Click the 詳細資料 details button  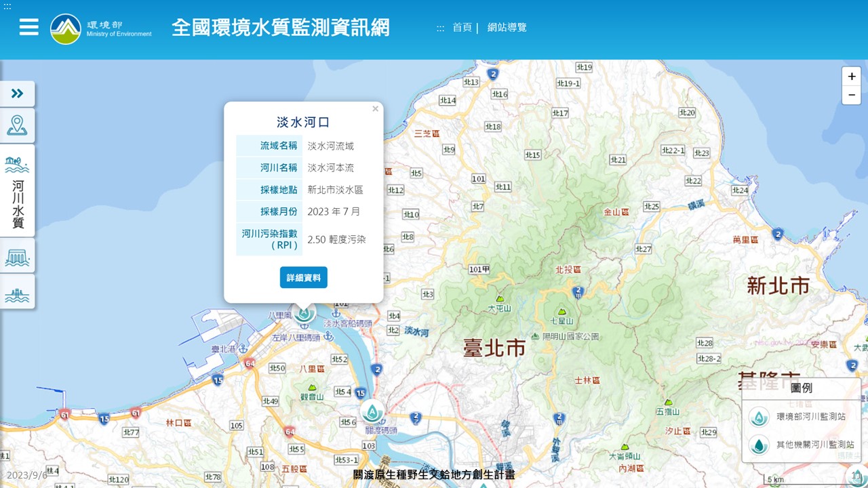pos(304,277)
